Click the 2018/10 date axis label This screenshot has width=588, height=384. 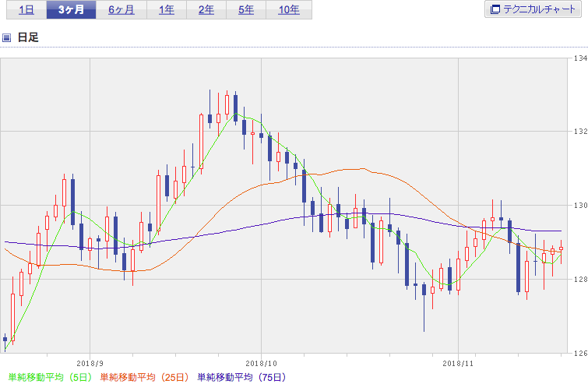click(x=261, y=364)
